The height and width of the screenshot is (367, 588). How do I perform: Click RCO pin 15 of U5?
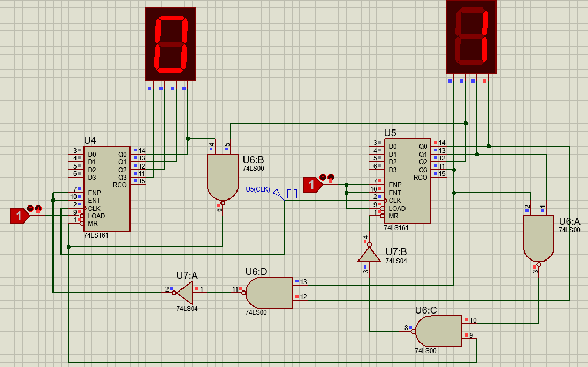pos(438,177)
